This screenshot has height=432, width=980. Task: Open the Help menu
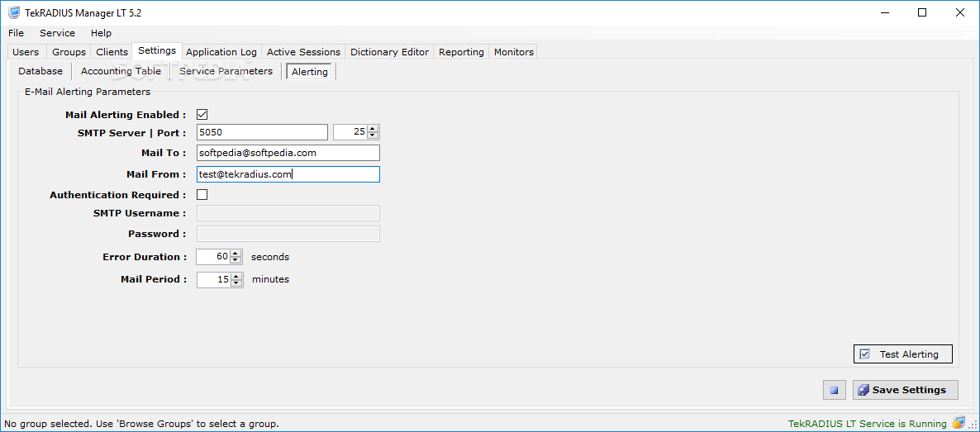pos(101,33)
